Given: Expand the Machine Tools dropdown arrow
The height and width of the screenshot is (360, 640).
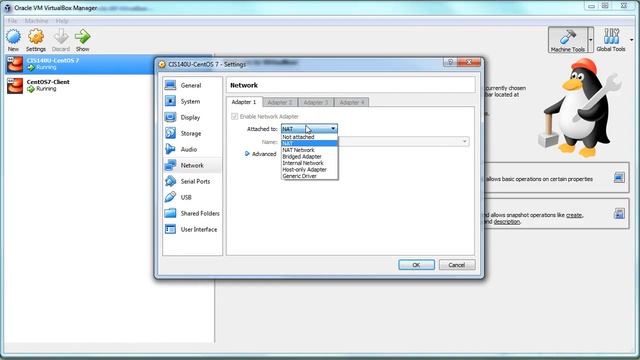Looking at the screenshot, I should (x=591, y=40).
